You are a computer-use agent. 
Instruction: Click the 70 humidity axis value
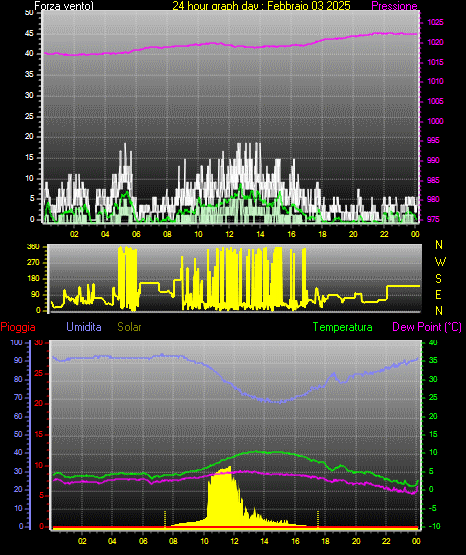tap(18, 397)
